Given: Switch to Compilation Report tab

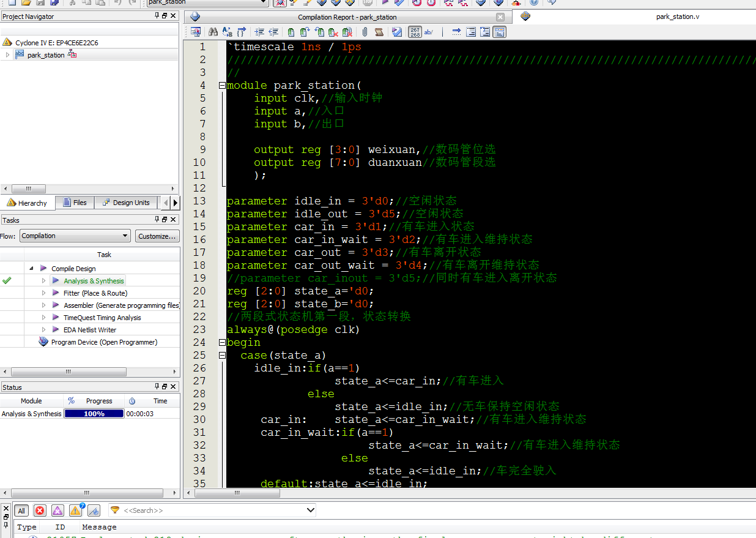Looking at the screenshot, I should (x=347, y=17).
